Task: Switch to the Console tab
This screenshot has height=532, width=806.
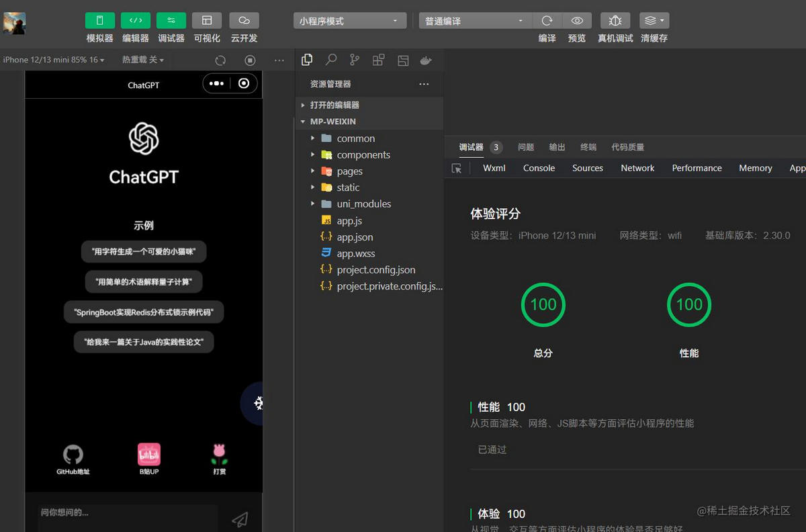Action: coord(539,168)
